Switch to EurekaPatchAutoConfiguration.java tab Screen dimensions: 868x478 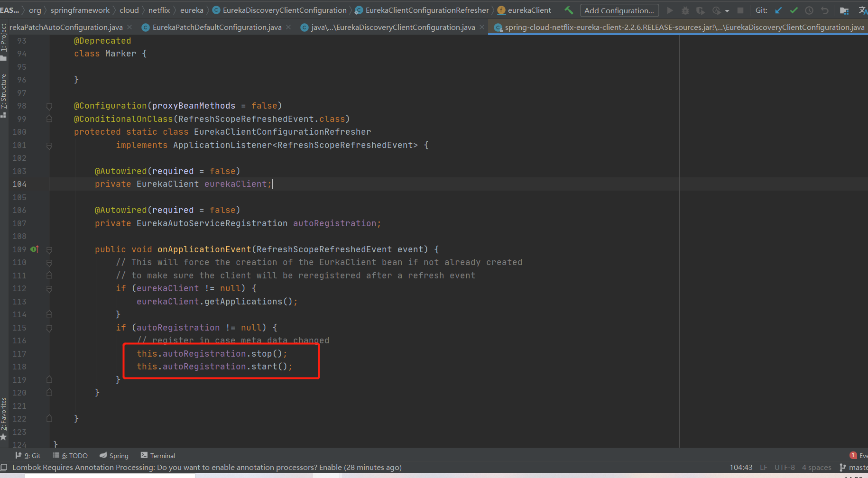point(66,28)
